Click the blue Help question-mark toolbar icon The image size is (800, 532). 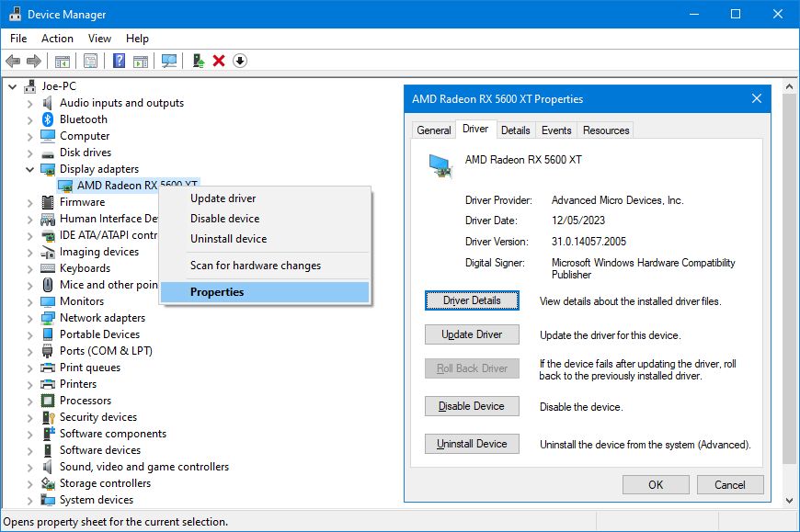pyautogui.click(x=119, y=62)
